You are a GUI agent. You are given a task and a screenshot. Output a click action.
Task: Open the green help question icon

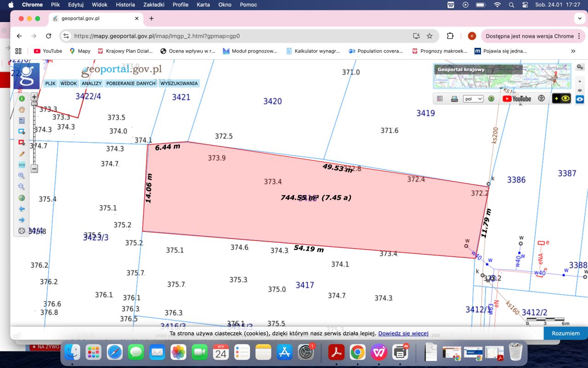tap(491, 98)
